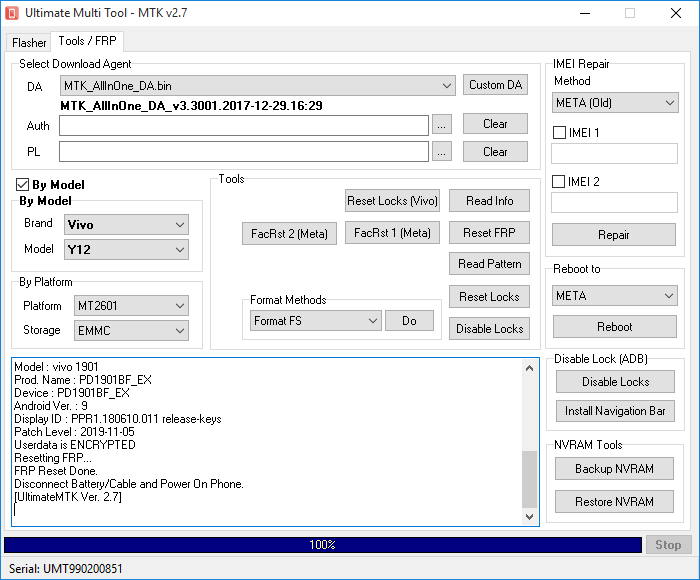
Task: Click the log scrollbar up arrow
Action: coord(529,368)
